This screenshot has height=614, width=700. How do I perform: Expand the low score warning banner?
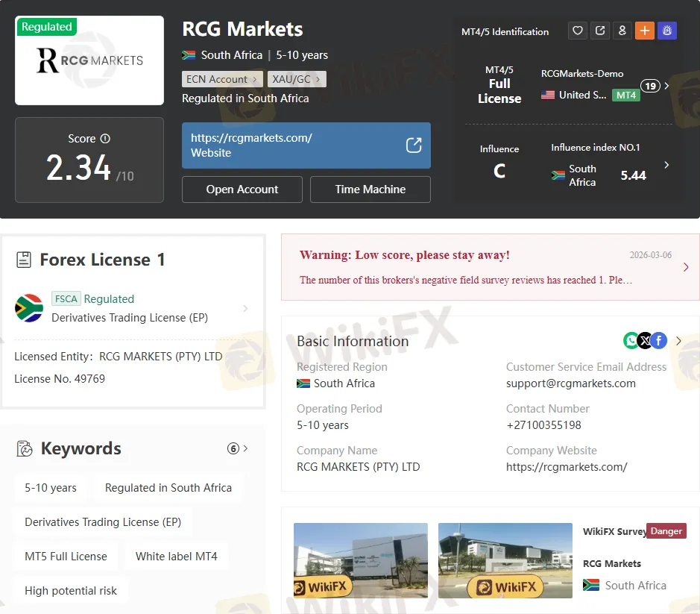pos(686,267)
